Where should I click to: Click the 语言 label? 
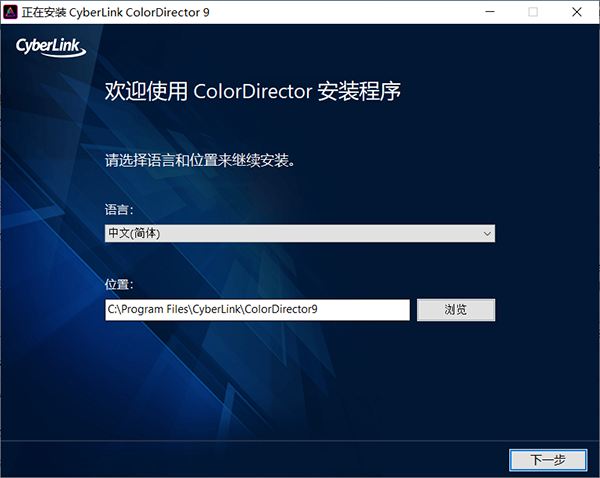coord(118,210)
